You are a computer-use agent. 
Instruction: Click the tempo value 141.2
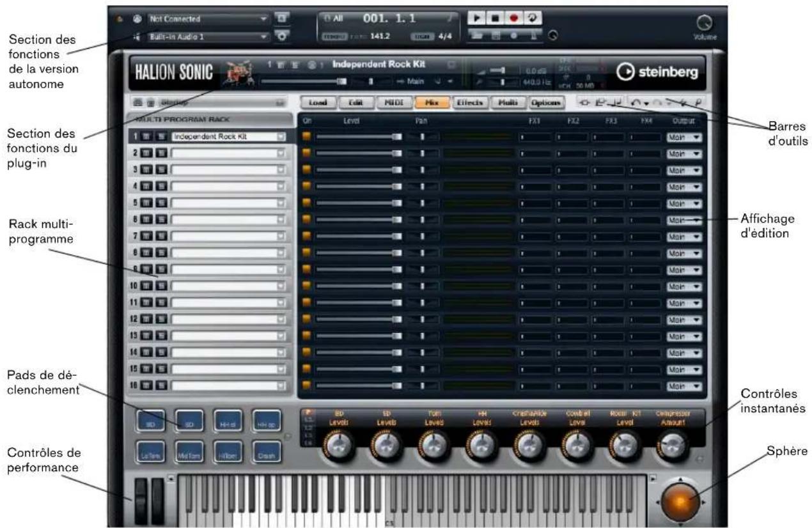click(x=380, y=37)
